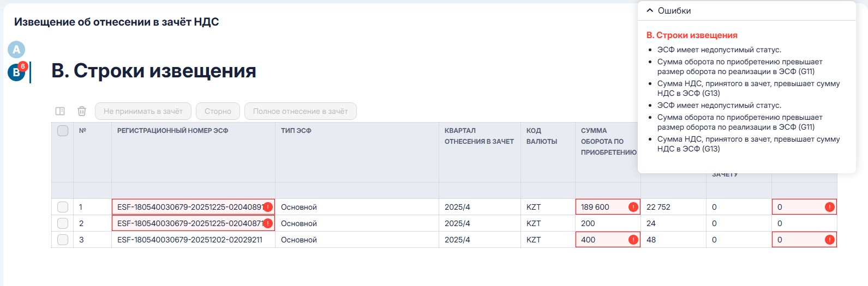868x286 pixels.
Task: Collapse the Ошибки errors panel
Action: (650, 10)
